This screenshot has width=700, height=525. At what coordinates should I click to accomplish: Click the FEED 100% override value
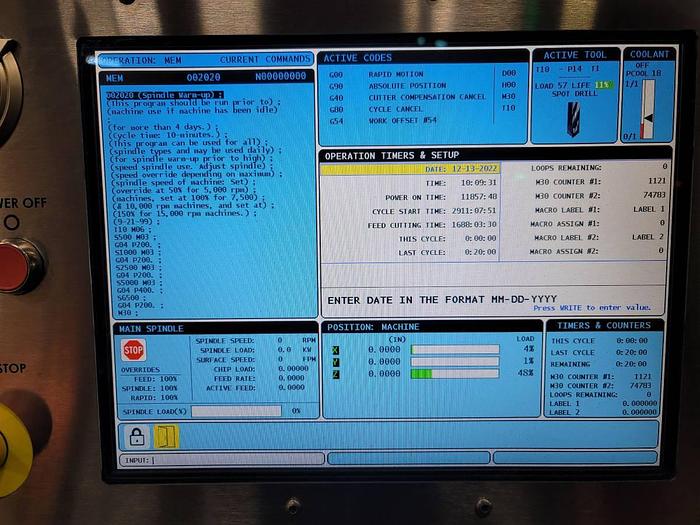(168, 379)
